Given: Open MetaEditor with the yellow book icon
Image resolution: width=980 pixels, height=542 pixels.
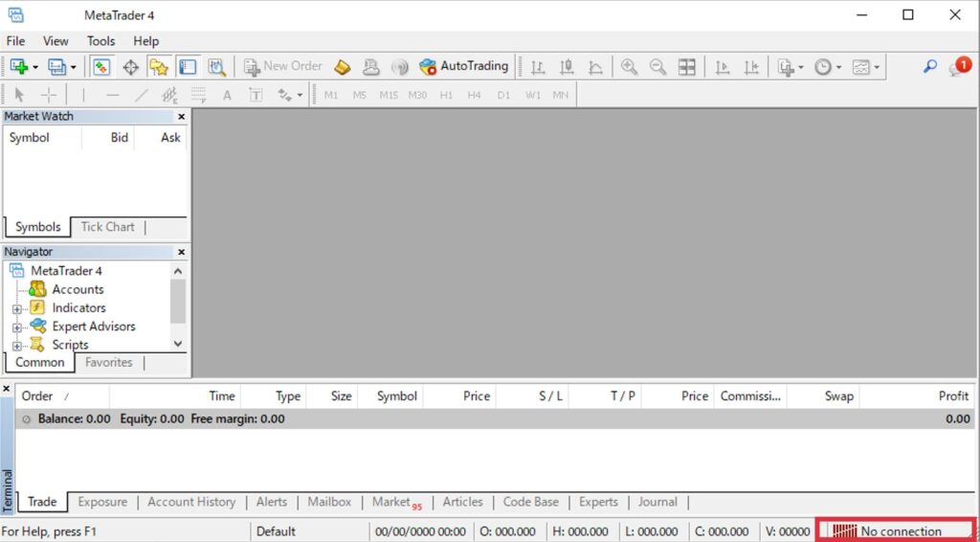Looking at the screenshot, I should tap(342, 66).
